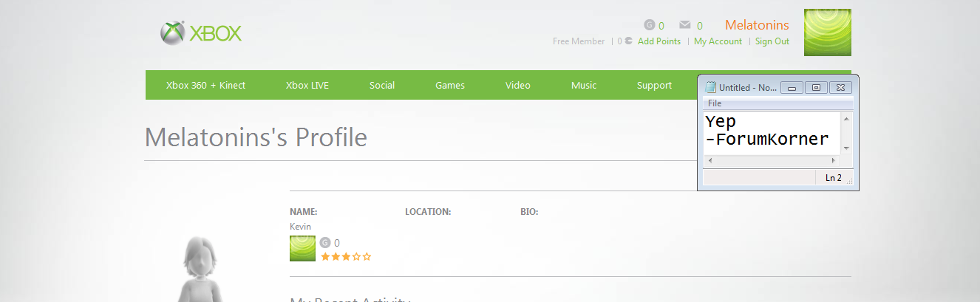Screen dimensions: 980x302
Task: Open the Notepad File menu
Action: point(715,103)
